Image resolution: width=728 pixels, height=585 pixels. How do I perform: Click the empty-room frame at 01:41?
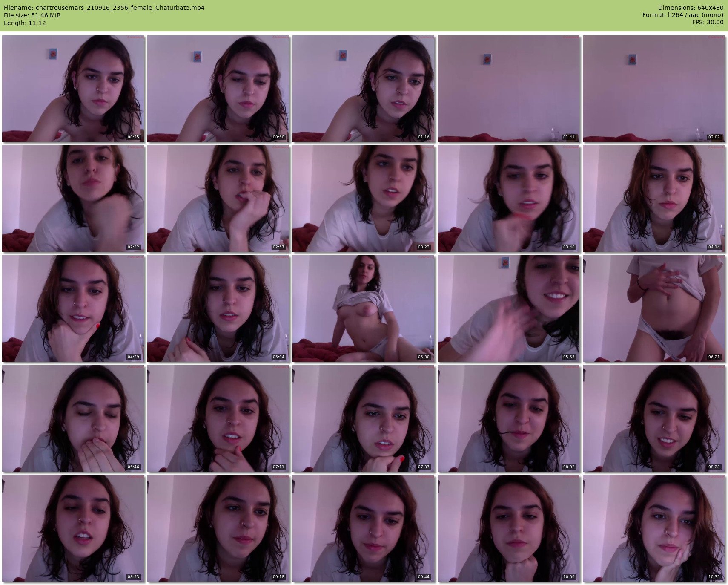509,89
